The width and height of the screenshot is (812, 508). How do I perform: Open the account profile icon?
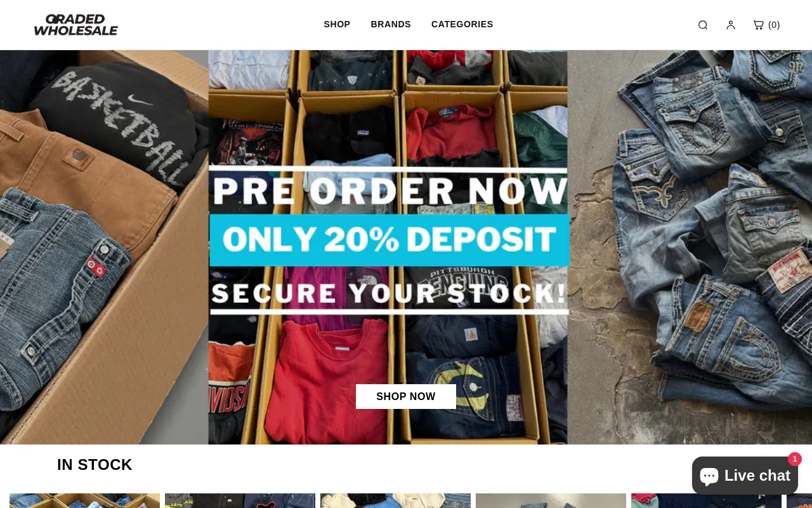click(x=731, y=25)
